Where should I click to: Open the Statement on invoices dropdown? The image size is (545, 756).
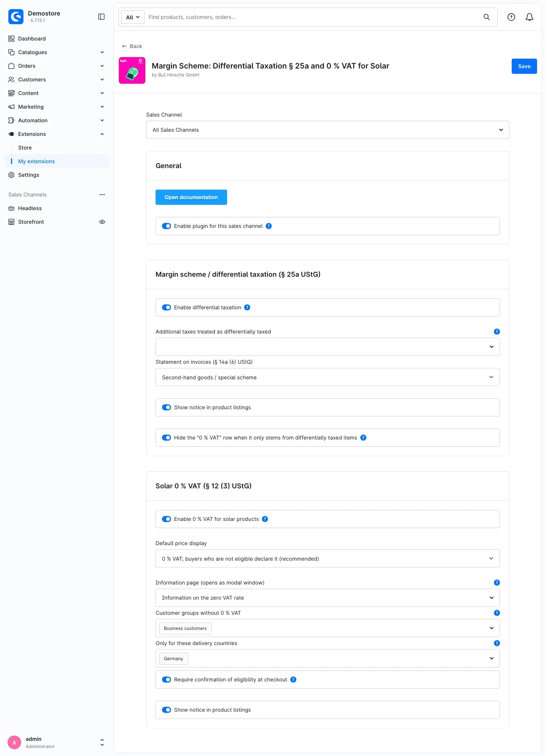328,377
